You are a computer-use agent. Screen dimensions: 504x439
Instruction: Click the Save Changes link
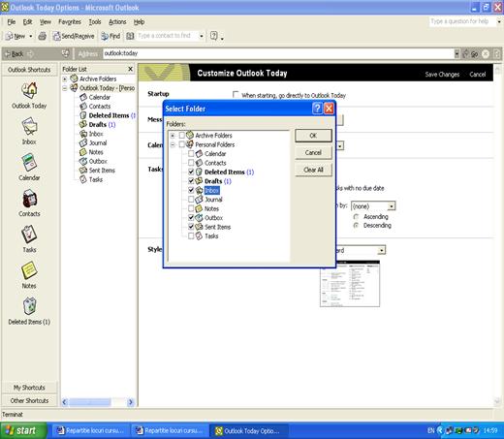(x=442, y=75)
